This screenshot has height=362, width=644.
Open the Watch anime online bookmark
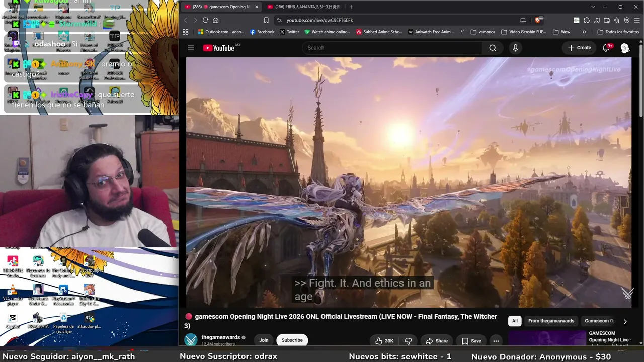coord(327,32)
